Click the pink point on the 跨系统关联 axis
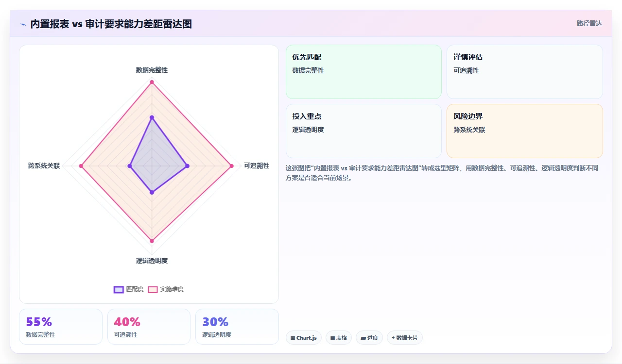The width and height of the screenshot is (622, 364). pyautogui.click(x=81, y=166)
